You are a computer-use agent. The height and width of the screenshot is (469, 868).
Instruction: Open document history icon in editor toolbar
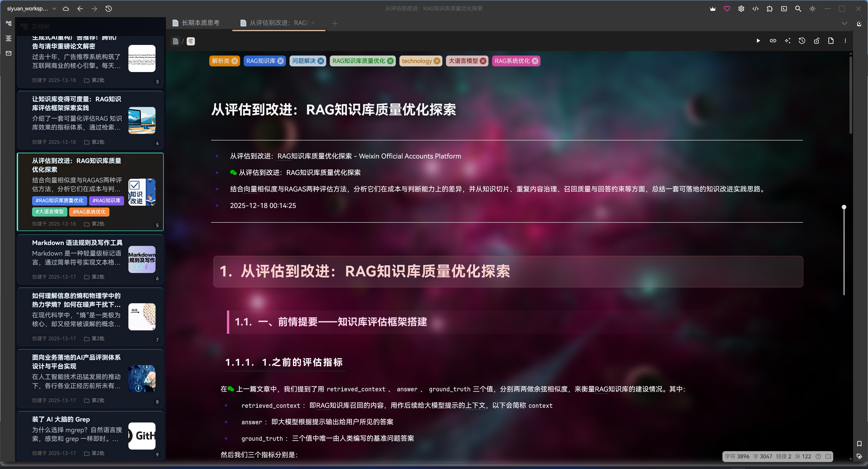click(x=802, y=41)
